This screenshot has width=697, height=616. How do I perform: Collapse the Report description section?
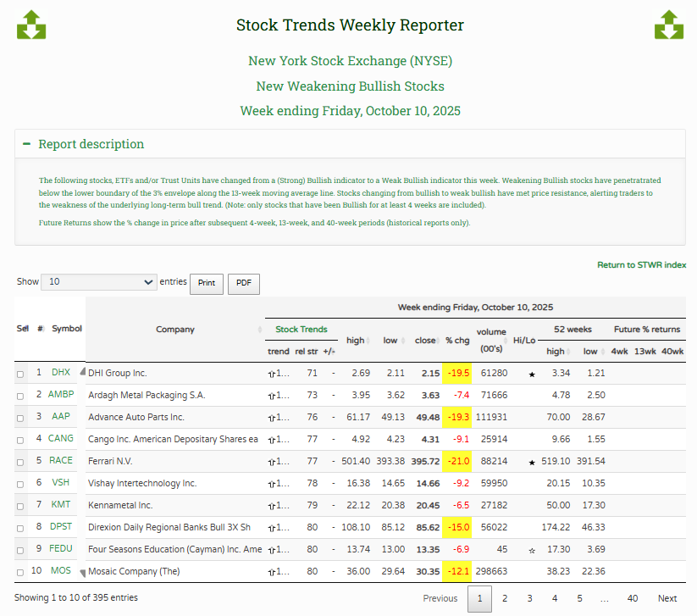tap(27, 144)
